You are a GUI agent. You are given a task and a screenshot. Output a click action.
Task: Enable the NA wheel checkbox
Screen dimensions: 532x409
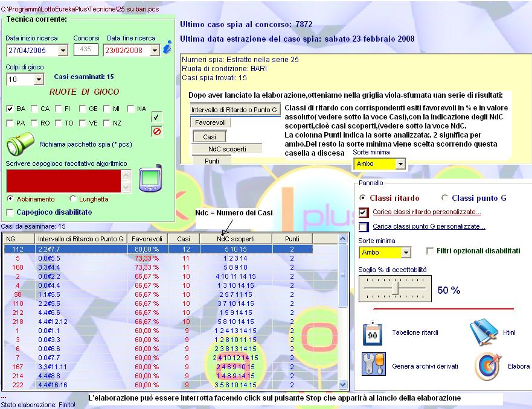click(130, 109)
